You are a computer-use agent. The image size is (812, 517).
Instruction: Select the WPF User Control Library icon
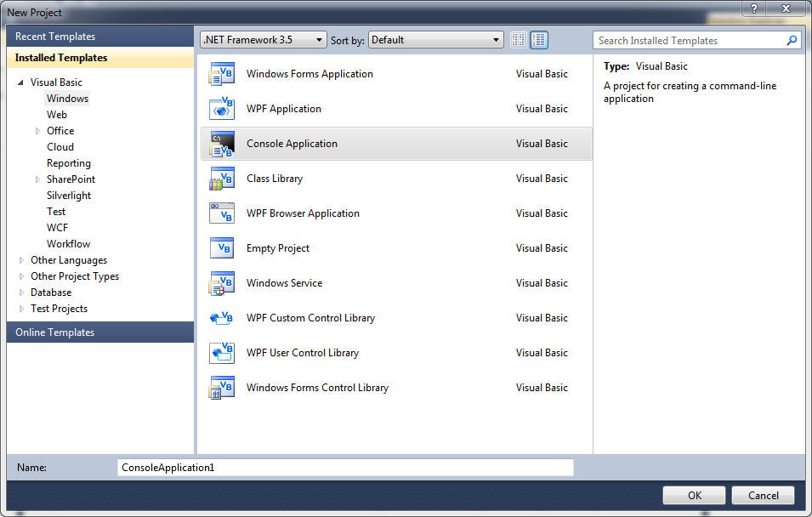pos(222,352)
